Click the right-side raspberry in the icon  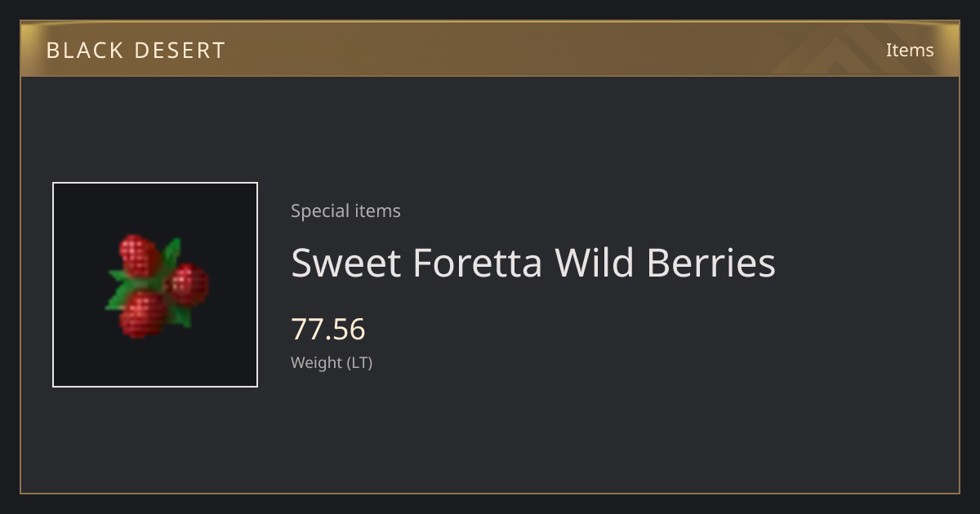coord(189,284)
